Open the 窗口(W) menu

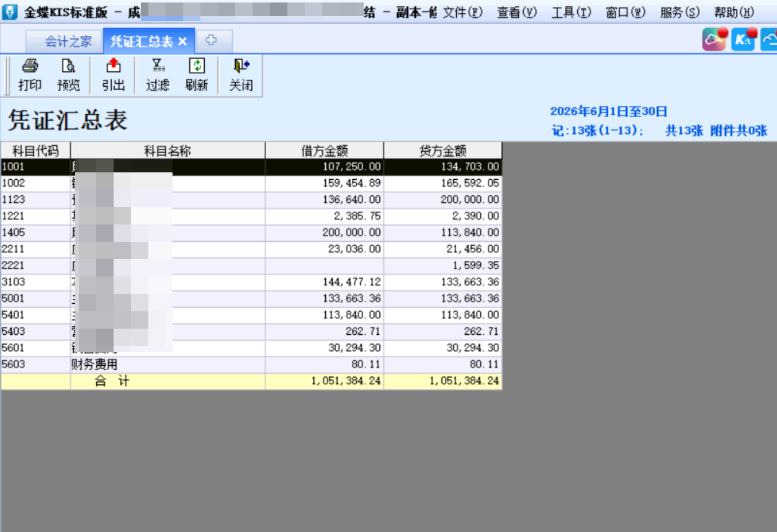tap(626, 12)
